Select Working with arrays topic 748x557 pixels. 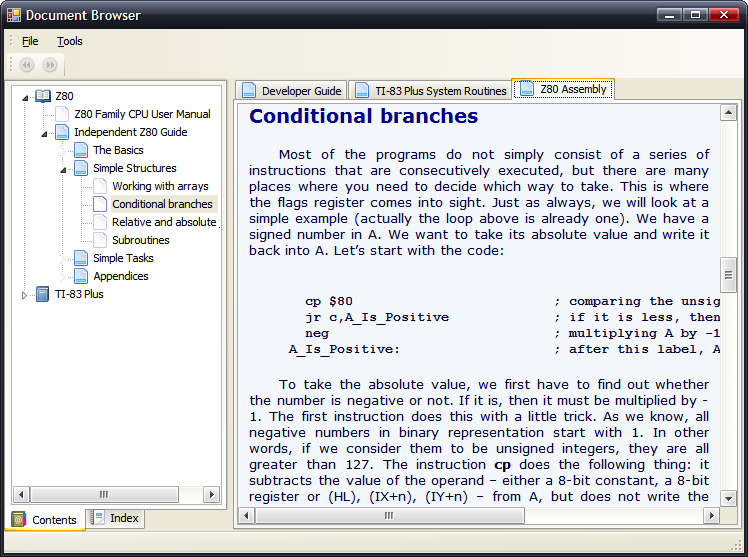(160, 186)
